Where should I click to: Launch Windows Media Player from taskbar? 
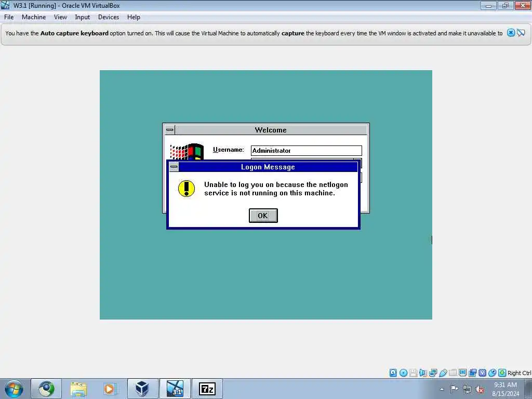[x=110, y=389]
